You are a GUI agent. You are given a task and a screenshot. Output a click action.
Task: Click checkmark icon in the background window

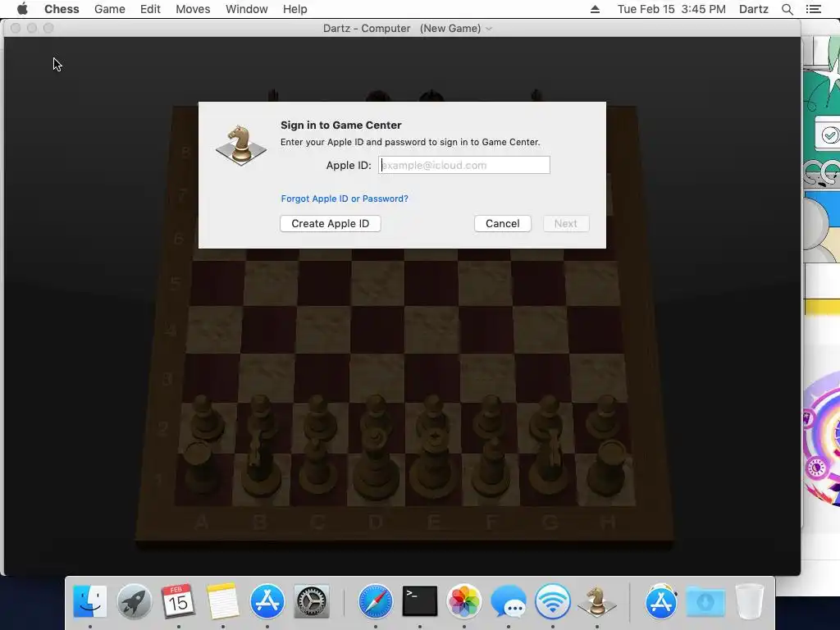(829, 135)
